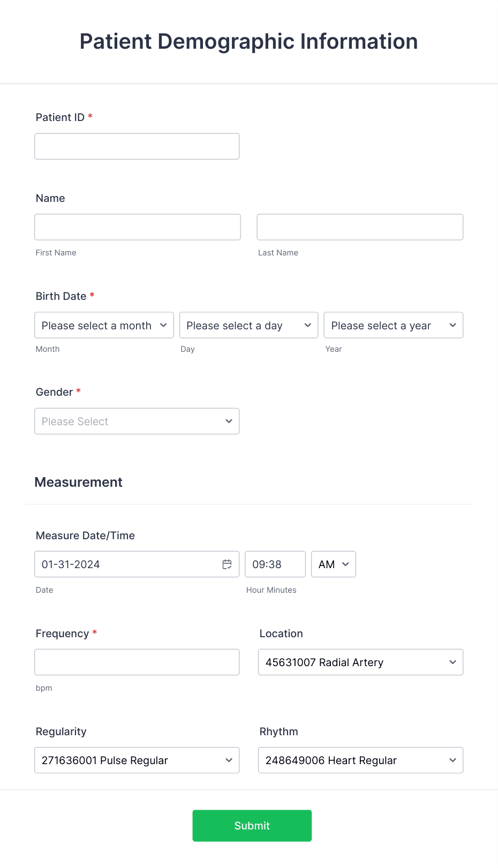Viewport: 498px width, 868px height.
Task: Click the Frequency bpm input field
Action: [x=137, y=662]
